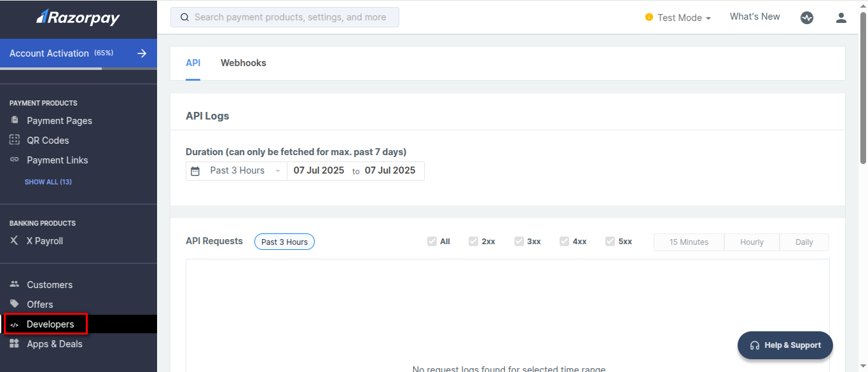The image size is (868, 372).
Task: Open the user profile icon
Action: 841,18
